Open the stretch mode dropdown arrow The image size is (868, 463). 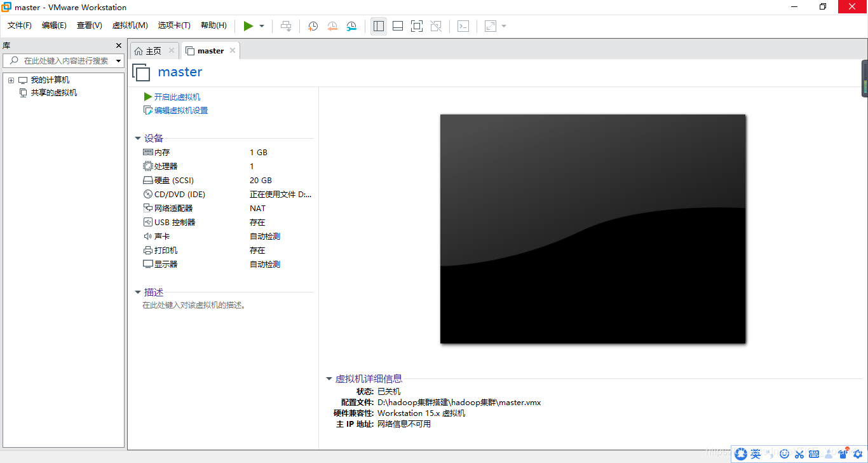[504, 26]
